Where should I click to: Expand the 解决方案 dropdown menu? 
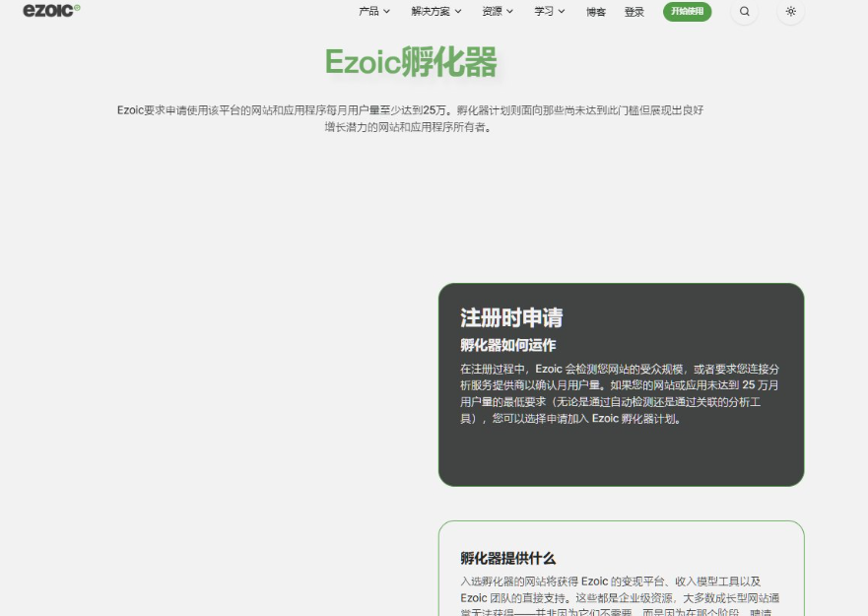(x=436, y=11)
